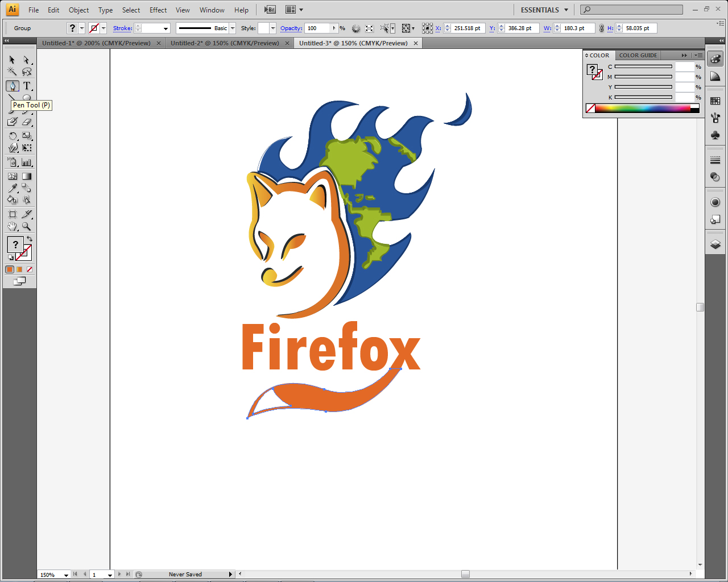Screen dimensions: 728x582
Task: Set fill to none using the None swatch
Action: click(x=30, y=269)
